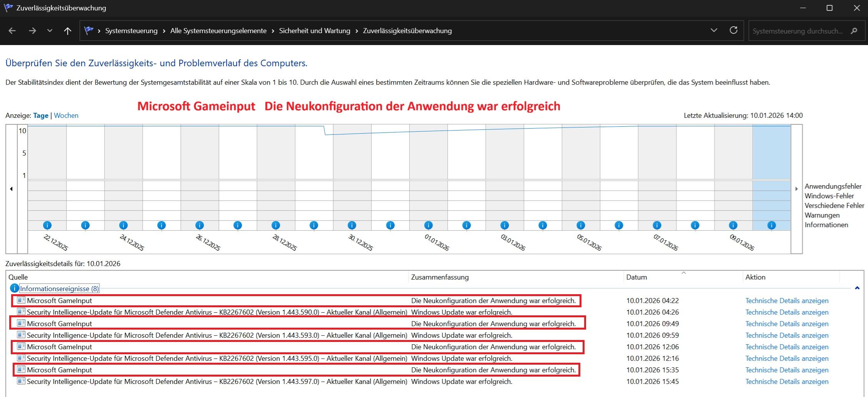Select the info icon for 29.12.2025
868x397 pixels.
click(x=314, y=225)
